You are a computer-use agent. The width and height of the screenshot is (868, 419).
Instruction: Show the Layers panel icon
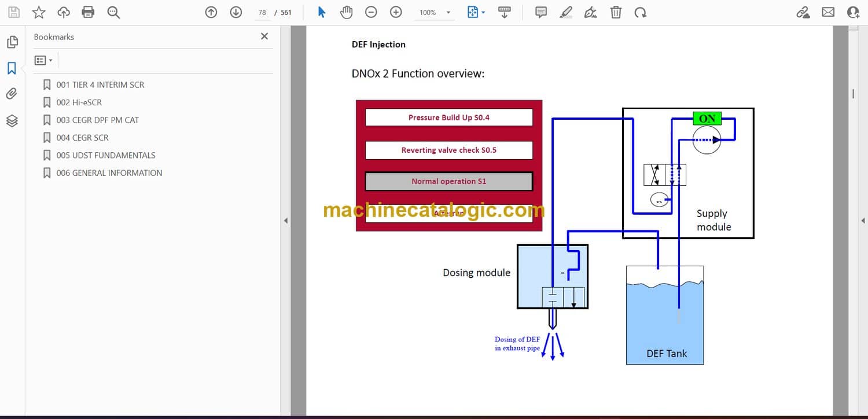point(12,120)
